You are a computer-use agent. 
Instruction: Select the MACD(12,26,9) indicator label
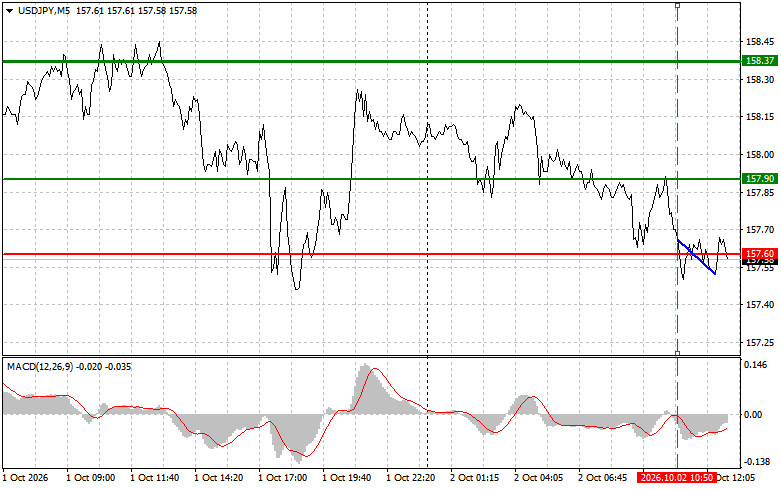[x=40, y=367]
